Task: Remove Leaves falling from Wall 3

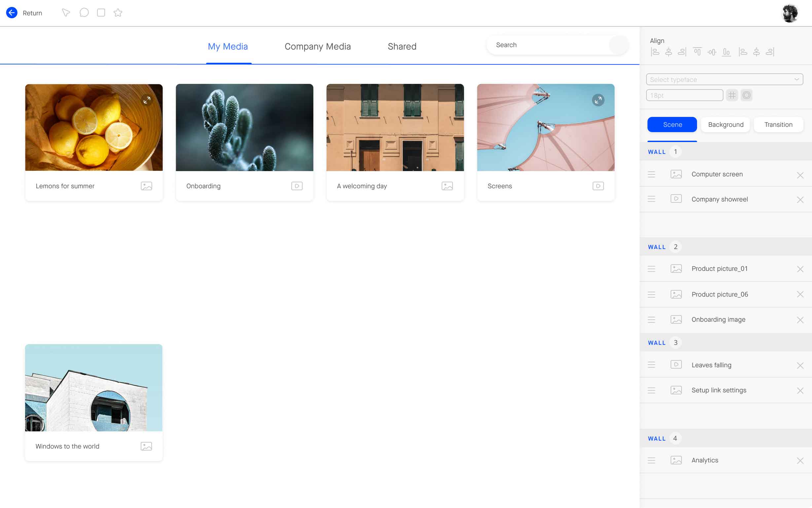Action: pyautogui.click(x=800, y=366)
